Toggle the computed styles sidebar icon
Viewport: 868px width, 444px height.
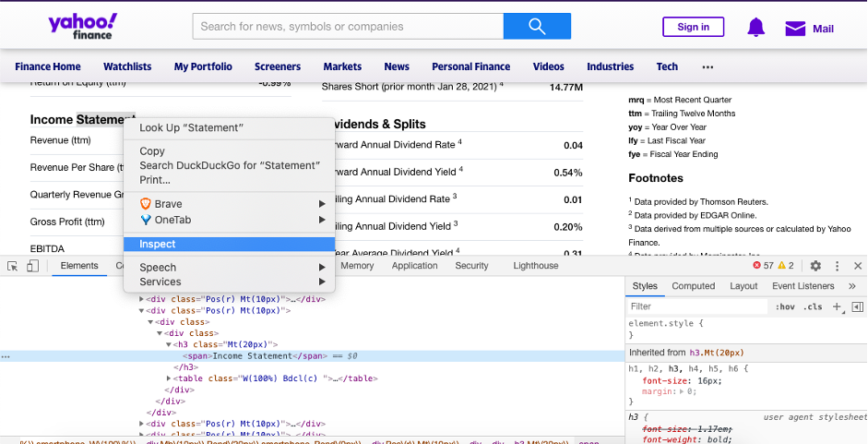pos(858,306)
